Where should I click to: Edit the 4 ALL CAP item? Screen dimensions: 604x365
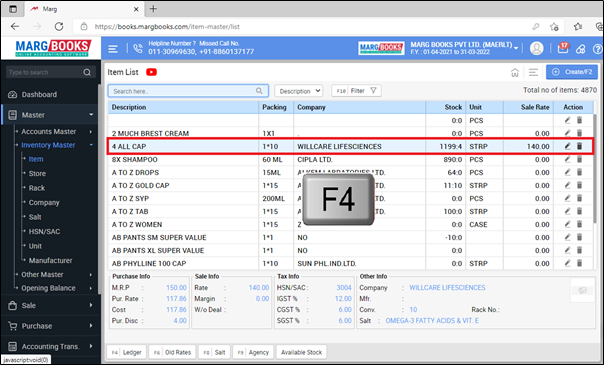tap(567, 146)
